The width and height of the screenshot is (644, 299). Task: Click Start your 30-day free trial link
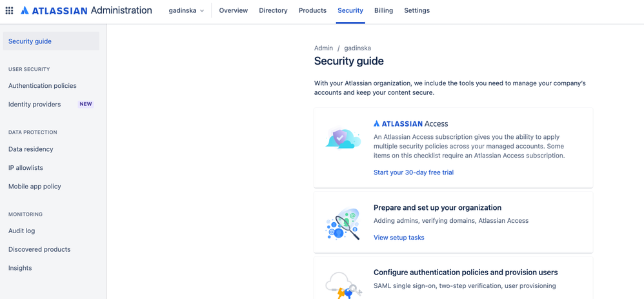pos(414,172)
